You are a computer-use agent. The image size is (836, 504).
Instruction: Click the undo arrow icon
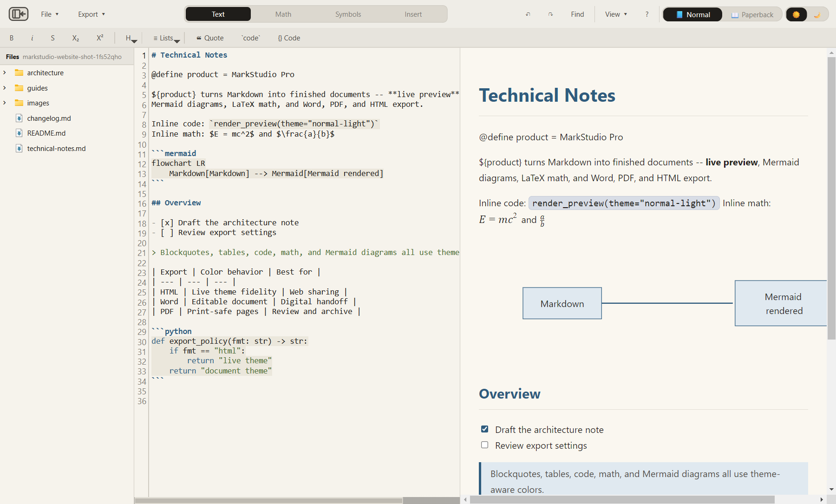(528, 14)
